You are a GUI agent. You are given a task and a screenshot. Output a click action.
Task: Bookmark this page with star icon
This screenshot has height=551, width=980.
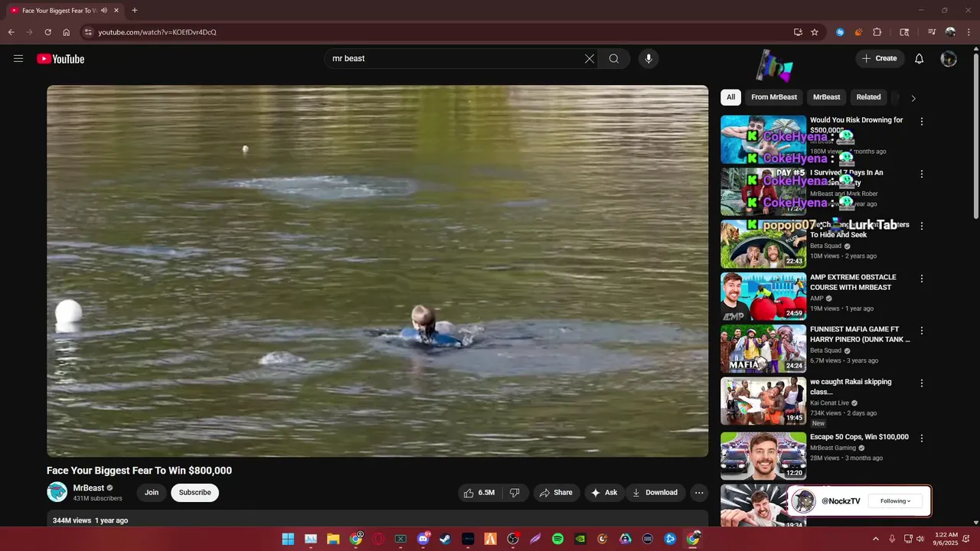[x=815, y=32]
